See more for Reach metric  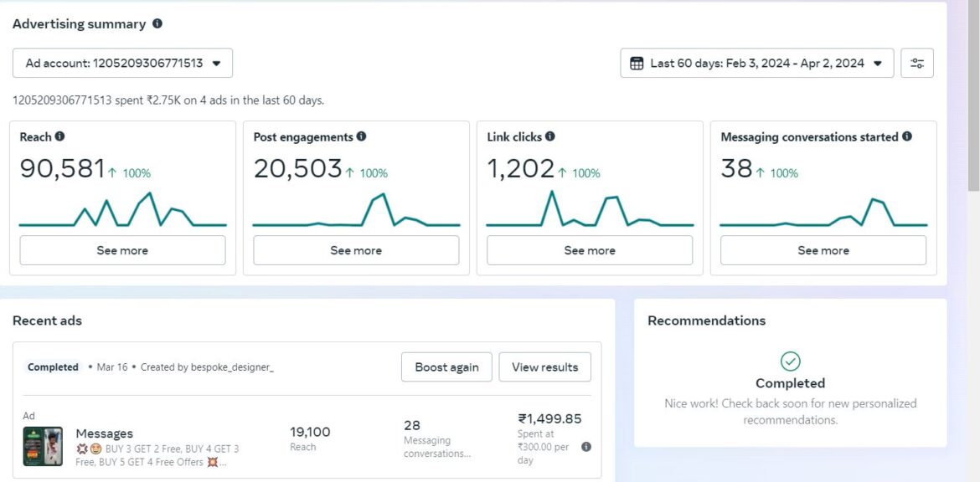coord(122,250)
